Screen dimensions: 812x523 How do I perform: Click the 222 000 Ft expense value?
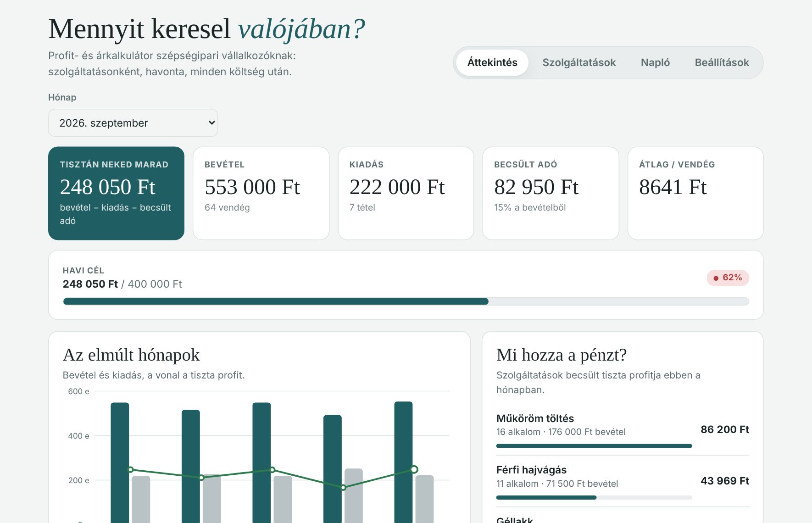point(397,187)
